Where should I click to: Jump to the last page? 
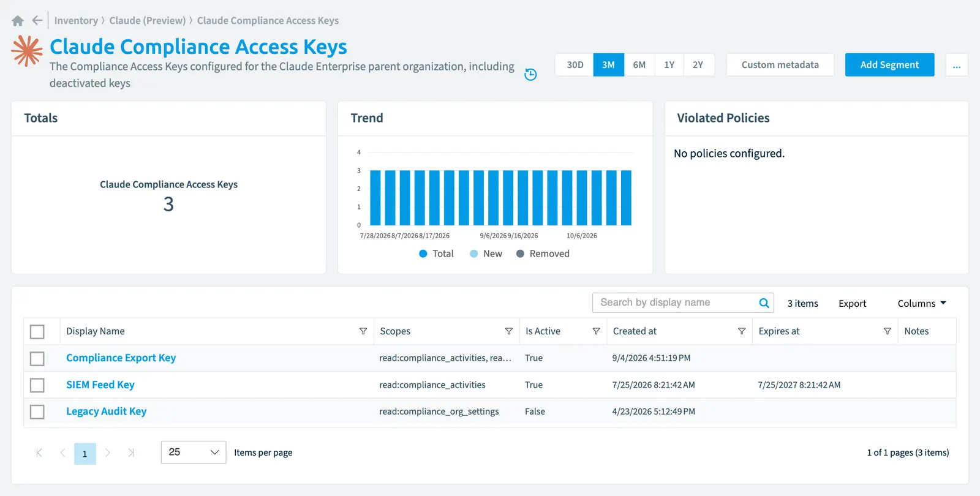point(131,453)
